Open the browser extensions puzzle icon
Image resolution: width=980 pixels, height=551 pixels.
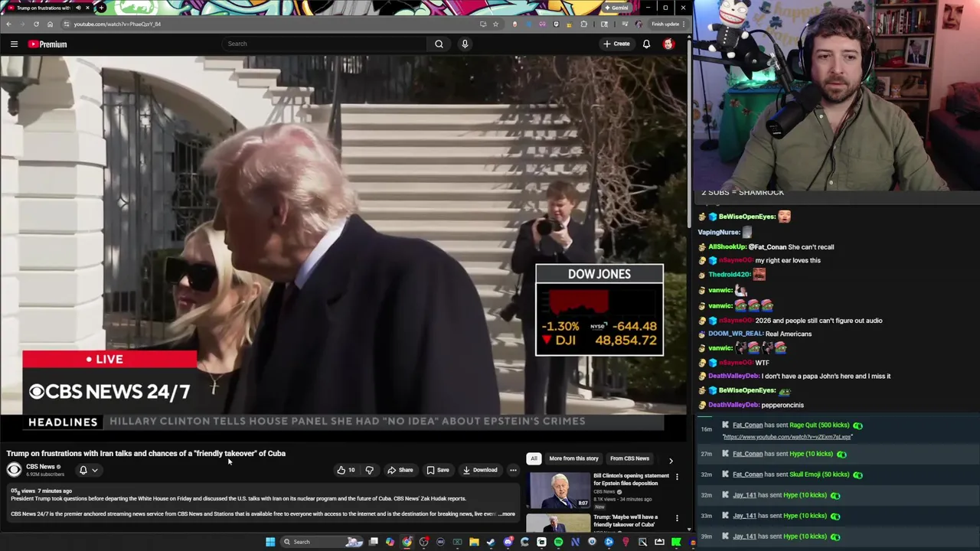click(x=584, y=24)
